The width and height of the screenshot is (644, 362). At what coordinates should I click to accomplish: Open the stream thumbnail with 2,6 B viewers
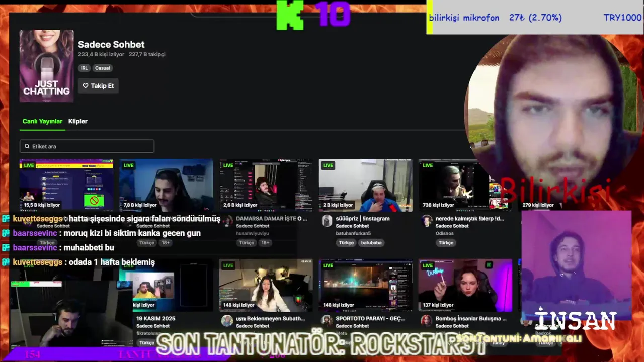[x=266, y=186]
